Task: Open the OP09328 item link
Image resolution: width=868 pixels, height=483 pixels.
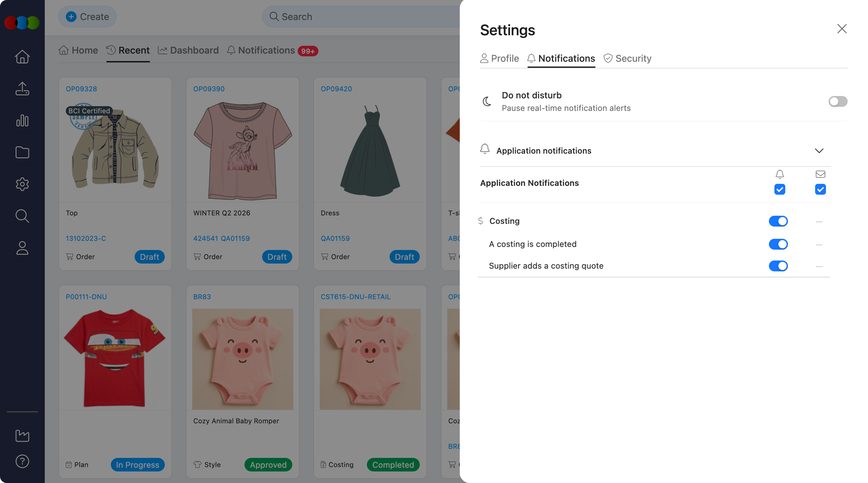Action: (81, 89)
